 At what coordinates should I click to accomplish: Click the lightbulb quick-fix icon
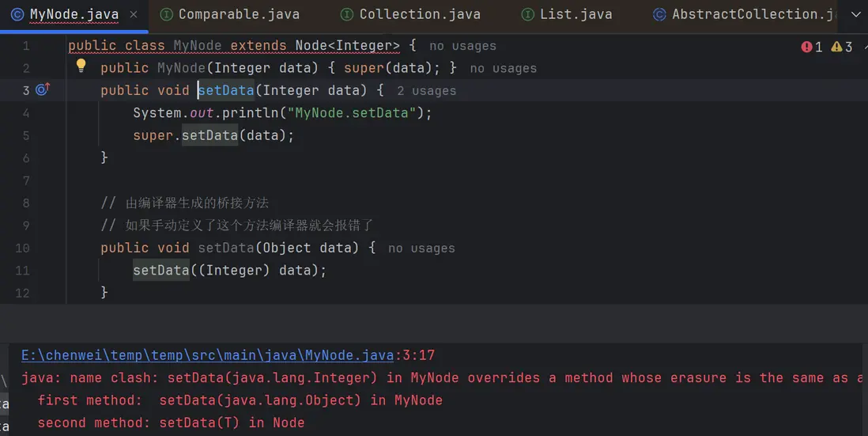click(80, 66)
